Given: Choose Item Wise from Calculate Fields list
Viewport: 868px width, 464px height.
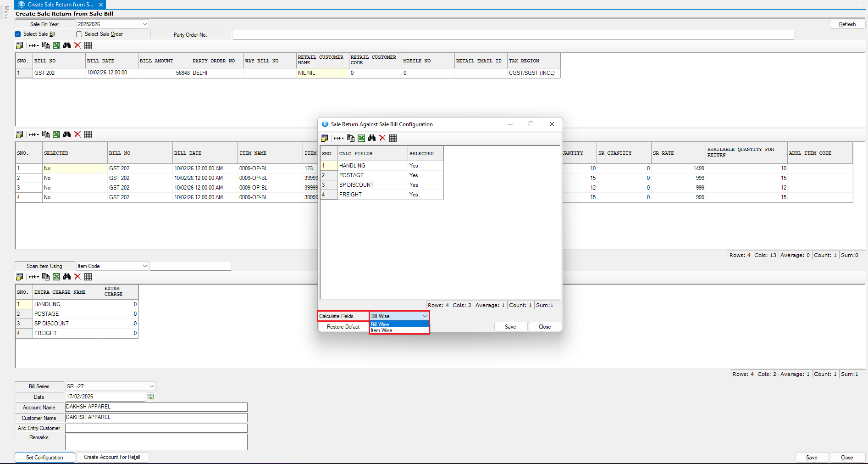Looking at the screenshot, I should (x=382, y=330).
